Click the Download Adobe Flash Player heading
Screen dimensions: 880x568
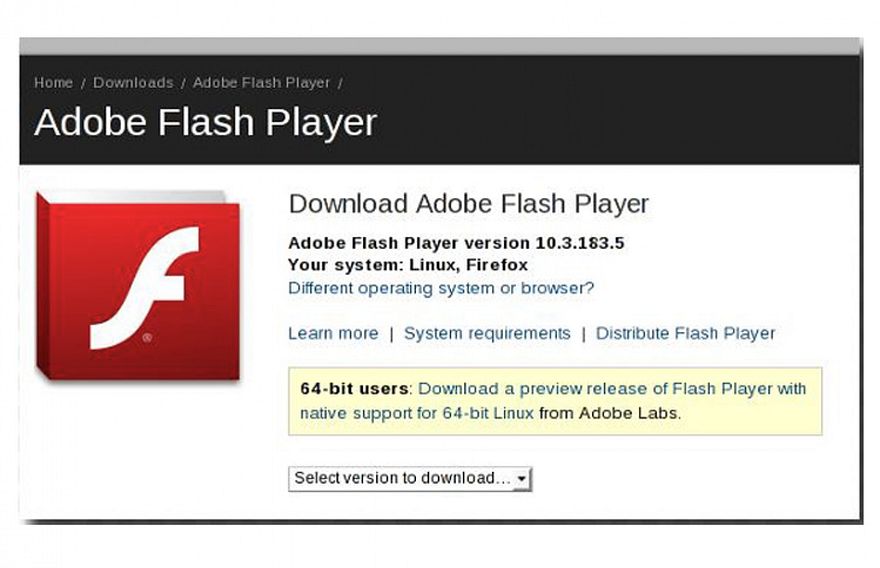(469, 204)
